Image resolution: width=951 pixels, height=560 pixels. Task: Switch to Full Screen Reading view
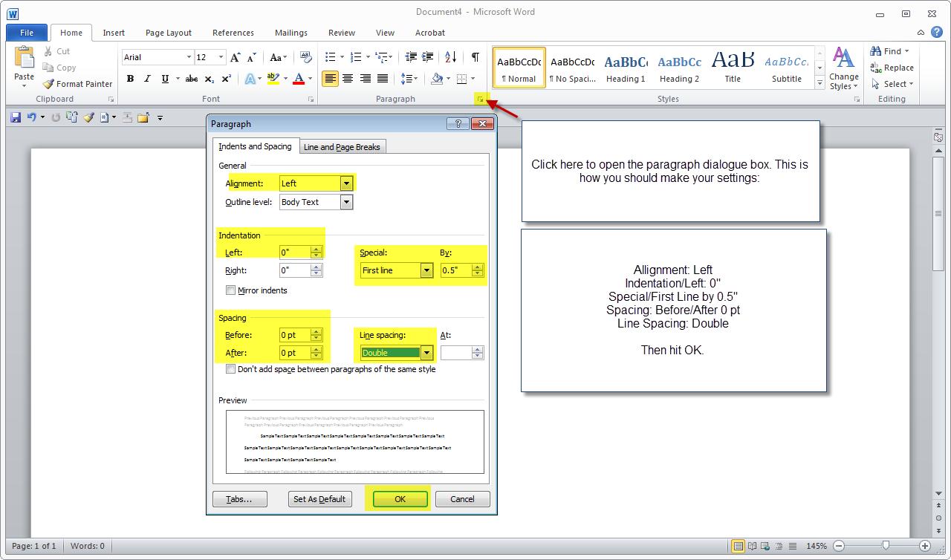[x=753, y=546]
